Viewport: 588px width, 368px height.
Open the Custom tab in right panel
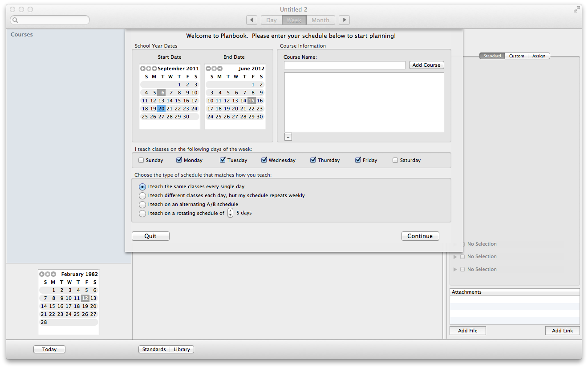(517, 56)
